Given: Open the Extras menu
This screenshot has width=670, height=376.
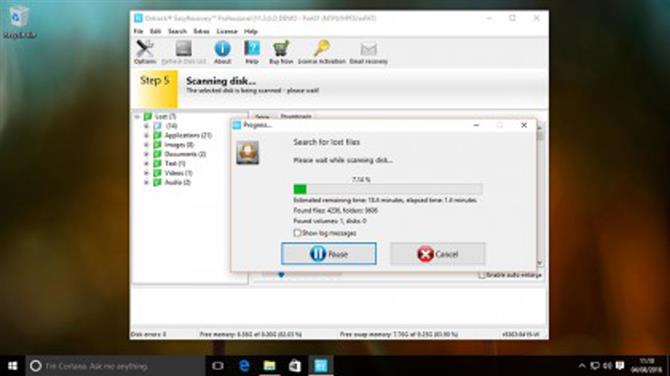Looking at the screenshot, I should (x=202, y=31).
